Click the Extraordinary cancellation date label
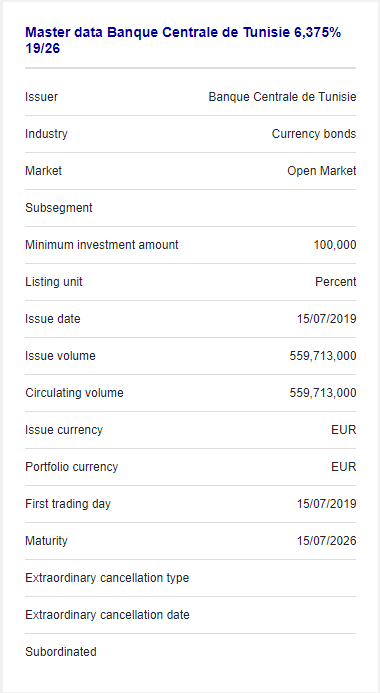The image size is (380, 693). pyautogui.click(x=107, y=615)
